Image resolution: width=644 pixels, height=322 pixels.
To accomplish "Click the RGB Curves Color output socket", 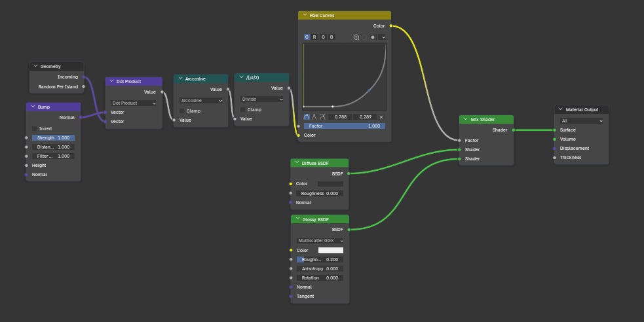I will 391,26.
